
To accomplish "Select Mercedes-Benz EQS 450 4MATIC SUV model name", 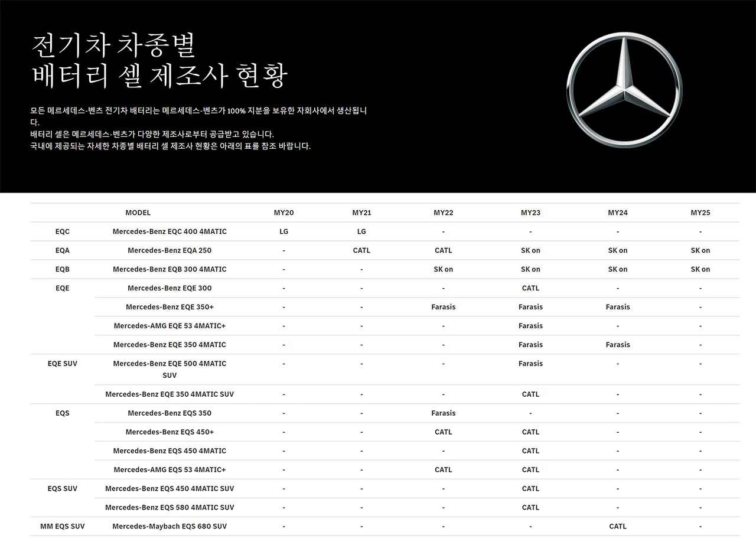I will pos(170,489).
